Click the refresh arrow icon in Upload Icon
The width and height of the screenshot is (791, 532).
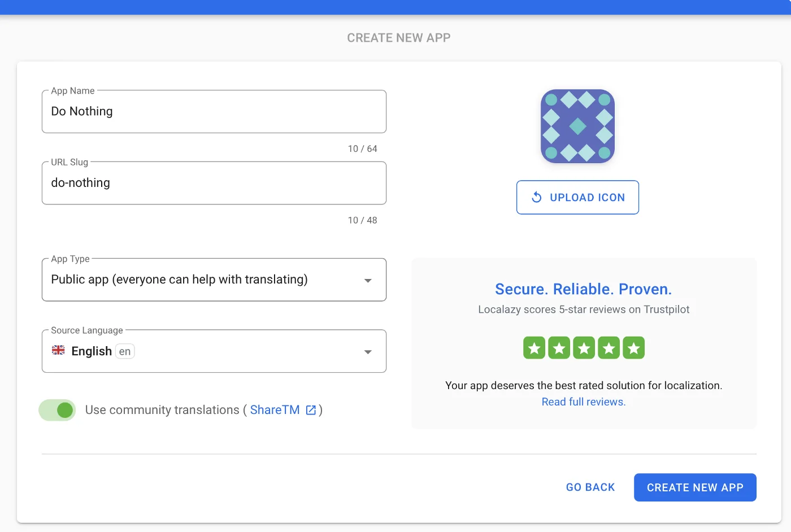[x=537, y=197]
